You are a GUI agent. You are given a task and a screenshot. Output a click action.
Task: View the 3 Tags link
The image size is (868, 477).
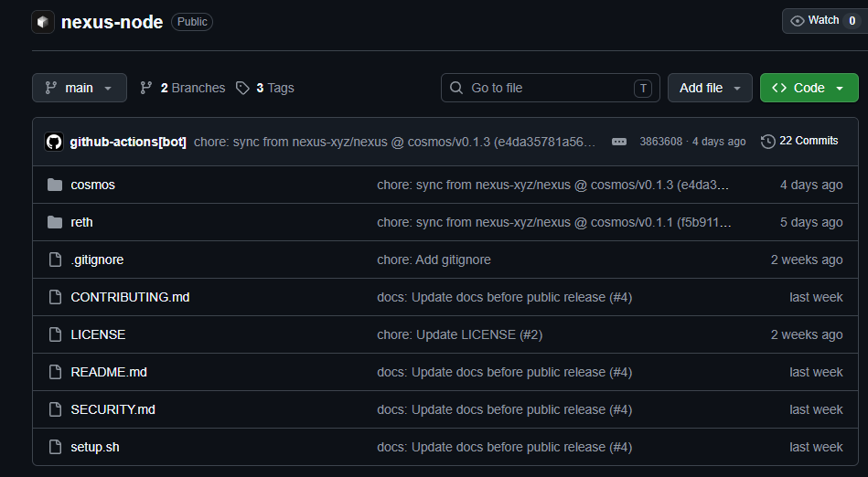click(265, 88)
